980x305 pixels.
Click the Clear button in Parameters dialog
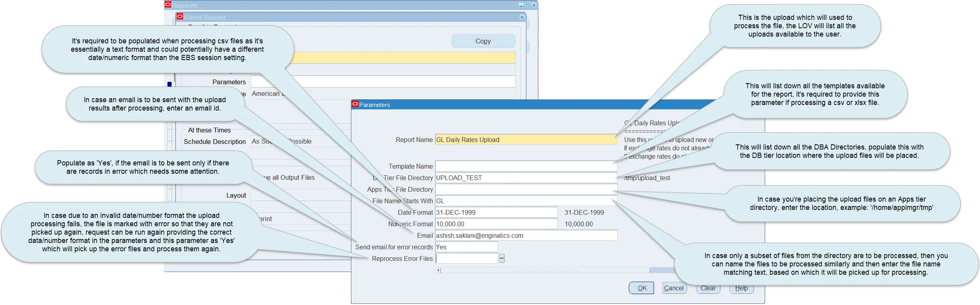[x=708, y=289]
